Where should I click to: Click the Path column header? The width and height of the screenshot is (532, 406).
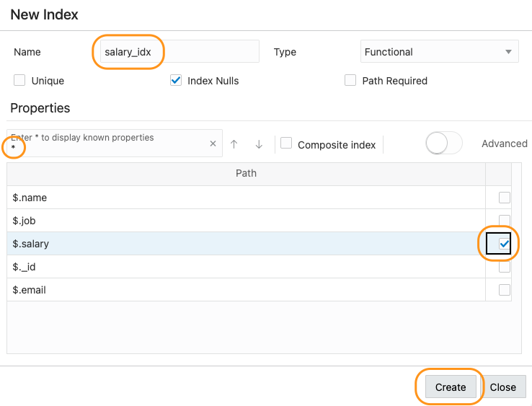246,173
